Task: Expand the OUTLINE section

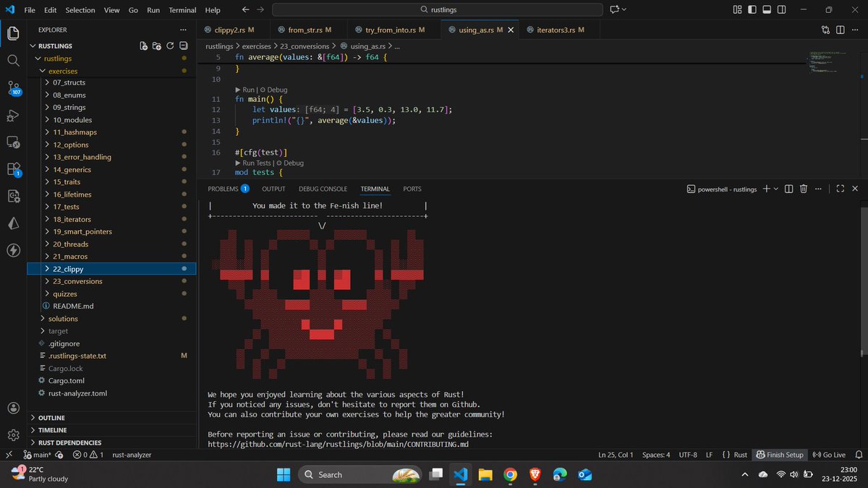Action: coord(111,418)
